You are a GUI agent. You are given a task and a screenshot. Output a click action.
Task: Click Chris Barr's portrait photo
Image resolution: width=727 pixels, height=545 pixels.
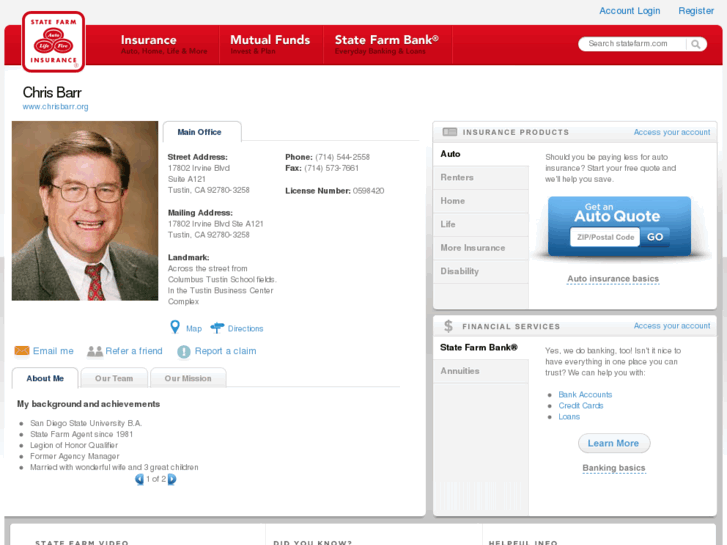(x=85, y=211)
